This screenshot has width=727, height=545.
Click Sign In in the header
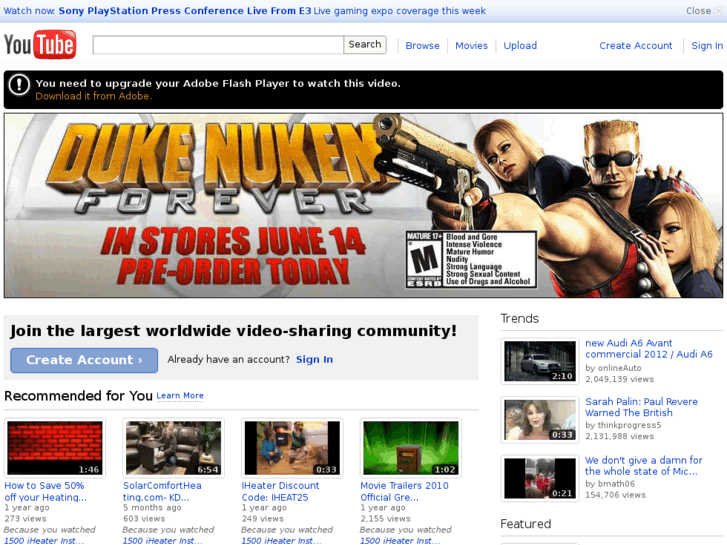point(707,45)
